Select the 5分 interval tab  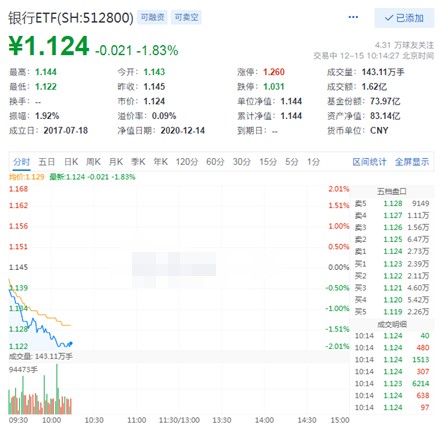pos(292,162)
